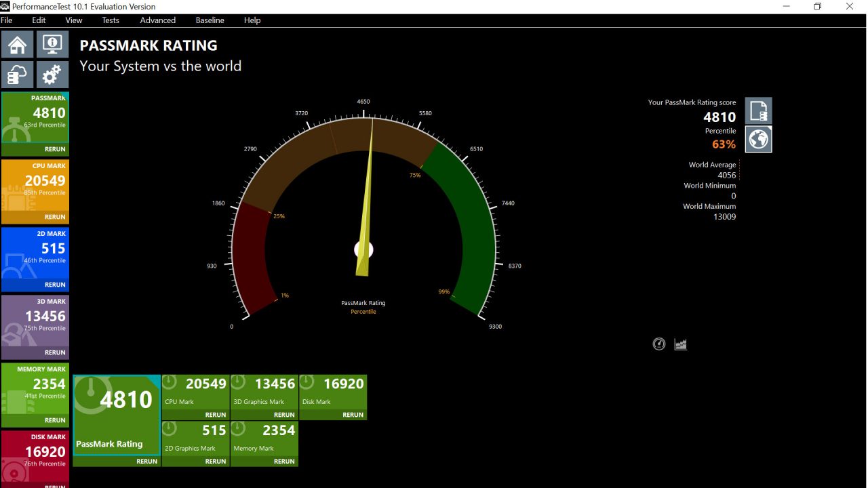Click the save results document icon
This screenshot has height=488, width=868.
759,110
